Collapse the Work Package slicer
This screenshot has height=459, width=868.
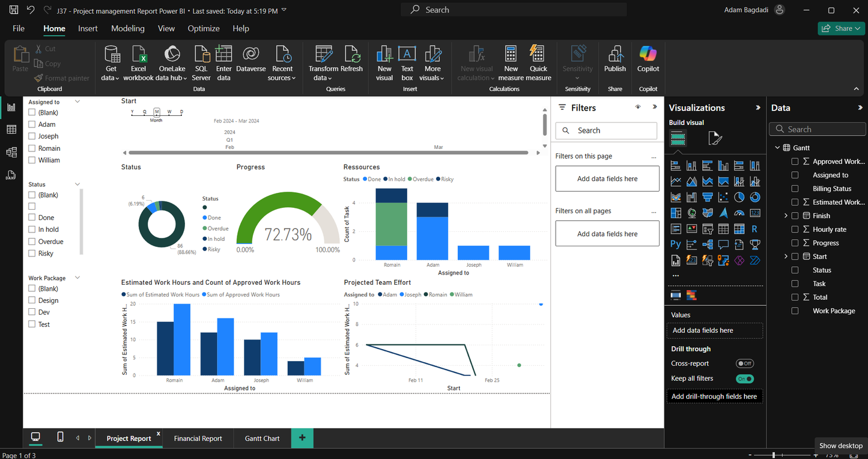76,278
